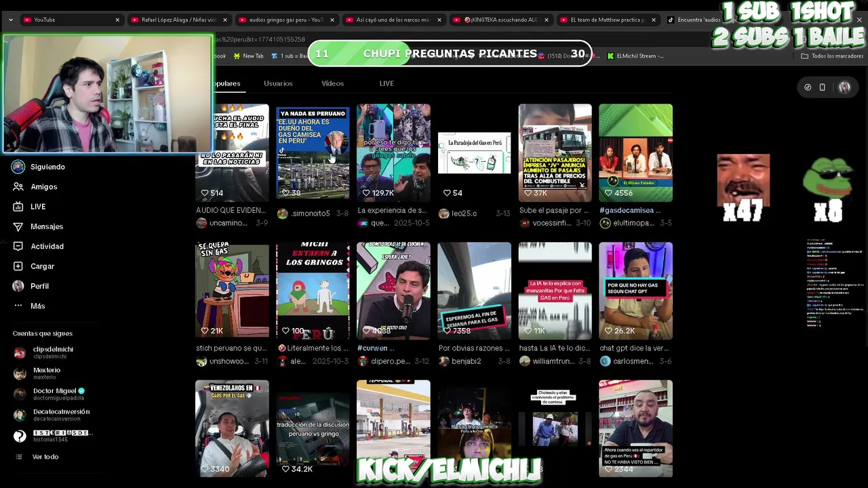868x488 pixels.
Task: Open Decatecainversión account
Action: (x=52, y=415)
